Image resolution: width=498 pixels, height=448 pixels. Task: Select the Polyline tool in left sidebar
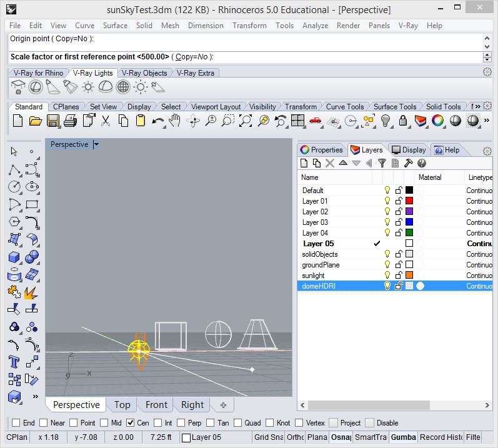pos(14,169)
